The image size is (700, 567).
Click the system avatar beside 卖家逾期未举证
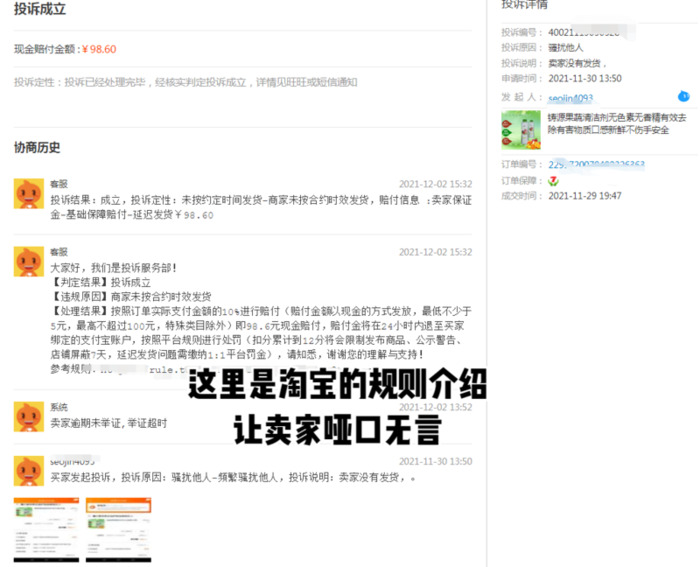(29, 417)
